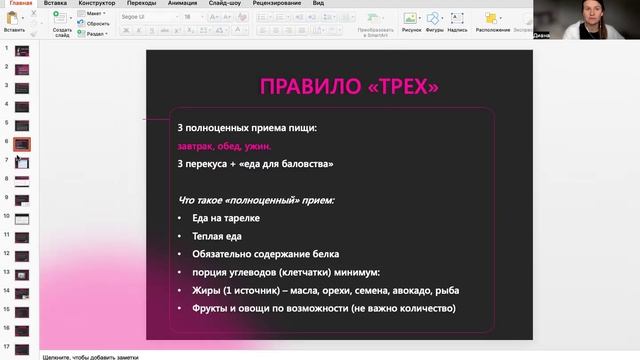Insert a numbered list
This screenshot has width=640, height=360.
pyautogui.click(x=280, y=17)
